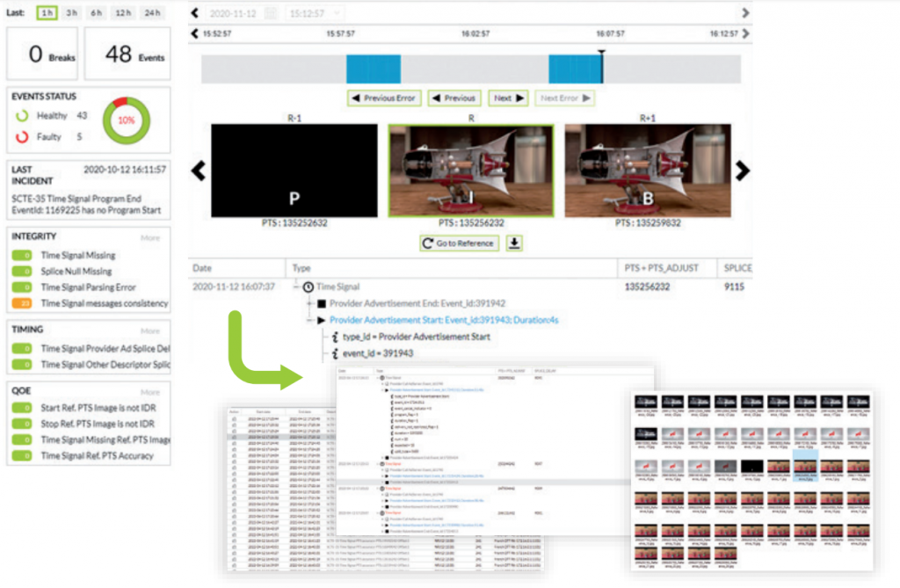Toggle the green counter for Start Ref. PTS Image is not IDR

point(22,409)
